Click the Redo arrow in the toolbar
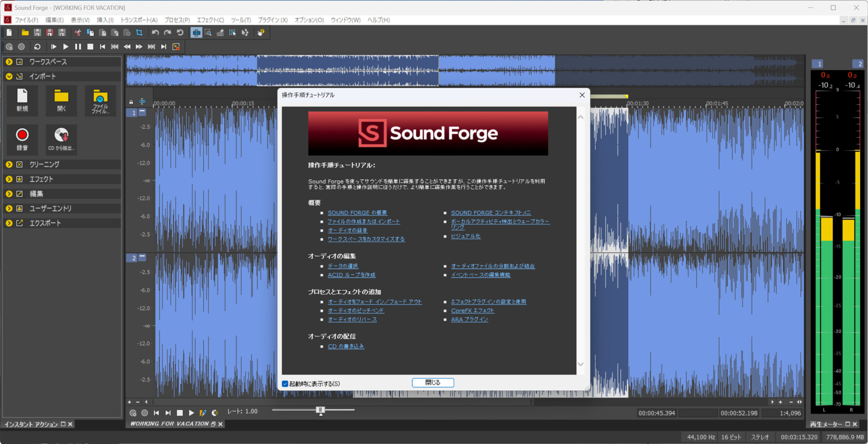868x444 pixels. (x=167, y=33)
